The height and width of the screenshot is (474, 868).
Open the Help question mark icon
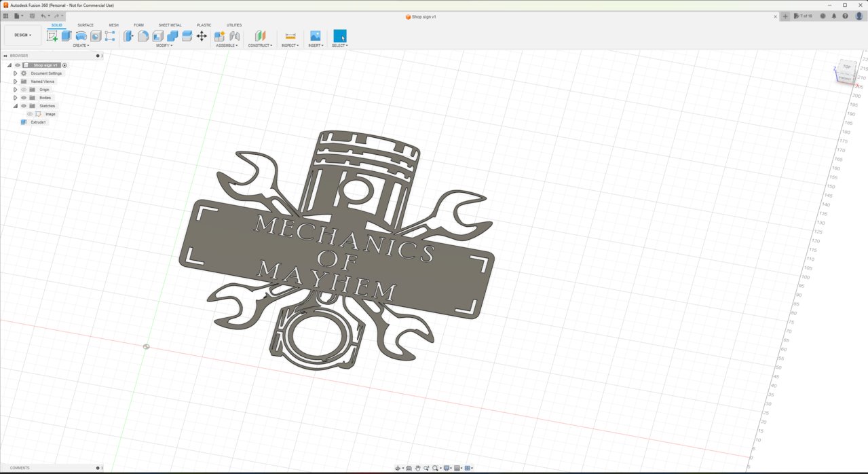pyautogui.click(x=845, y=16)
